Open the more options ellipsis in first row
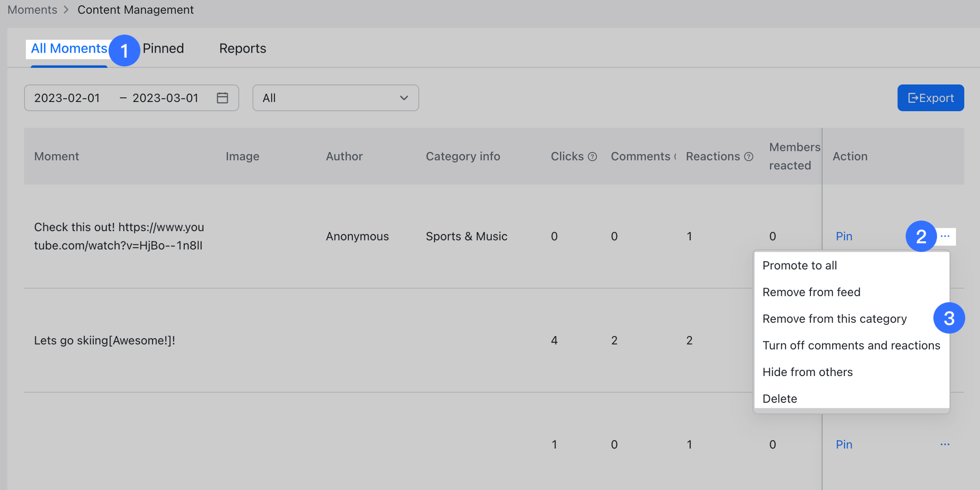 point(945,236)
